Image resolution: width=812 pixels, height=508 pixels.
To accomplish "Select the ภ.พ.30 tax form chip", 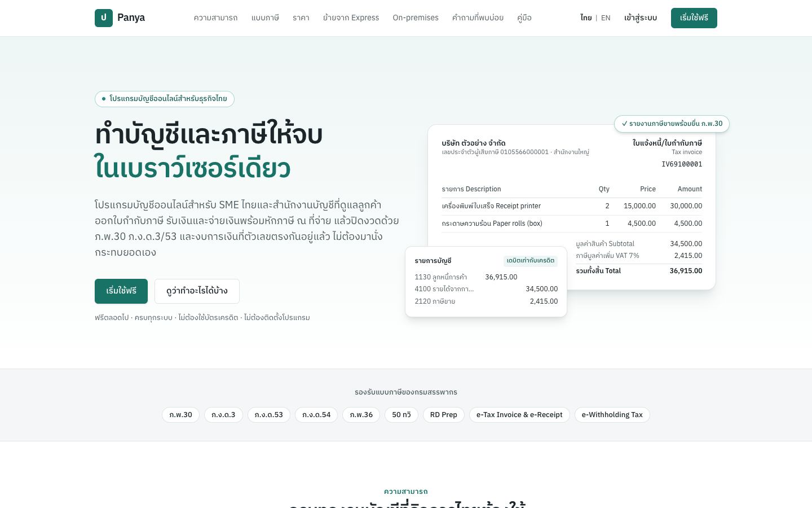I will point(180,415).
